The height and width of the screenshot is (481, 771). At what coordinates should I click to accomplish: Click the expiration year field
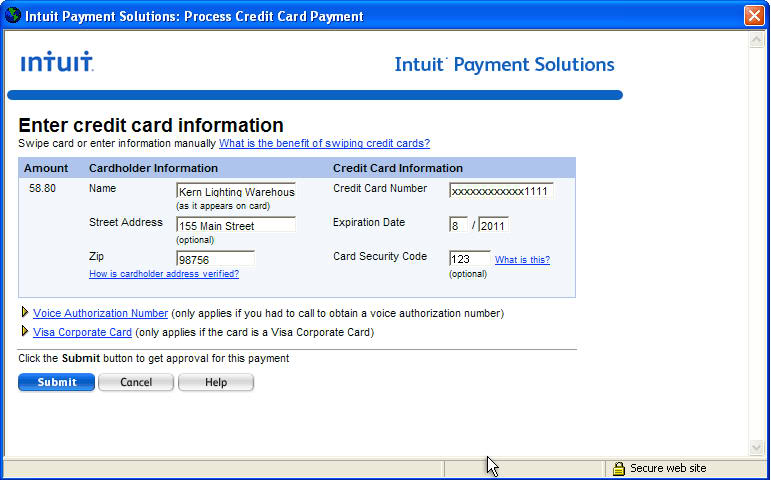493,225
